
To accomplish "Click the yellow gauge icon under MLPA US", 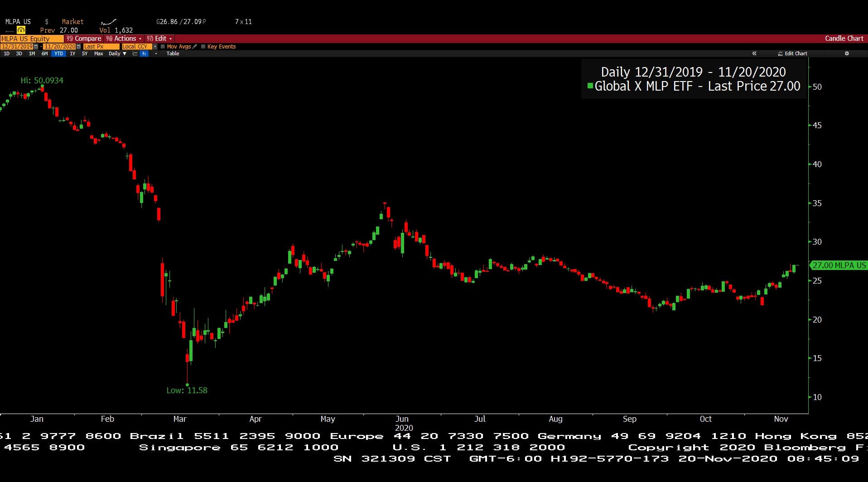I will (x=21, y=30).
